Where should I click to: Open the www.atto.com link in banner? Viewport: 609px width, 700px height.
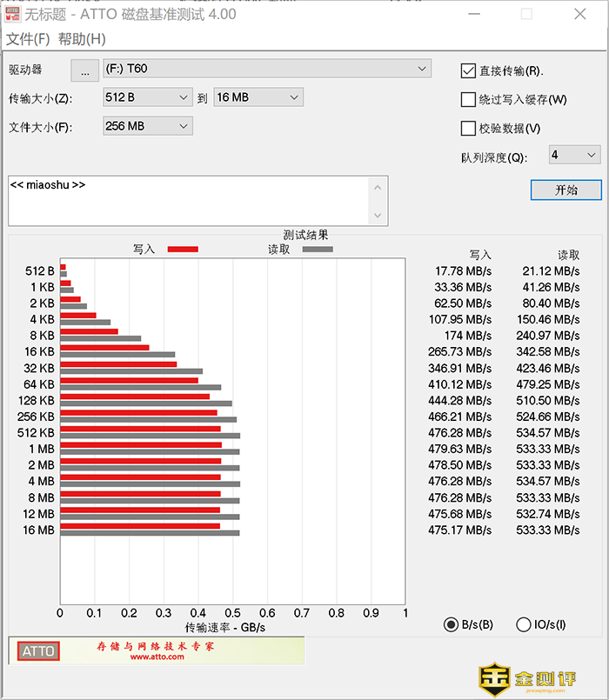157,657
